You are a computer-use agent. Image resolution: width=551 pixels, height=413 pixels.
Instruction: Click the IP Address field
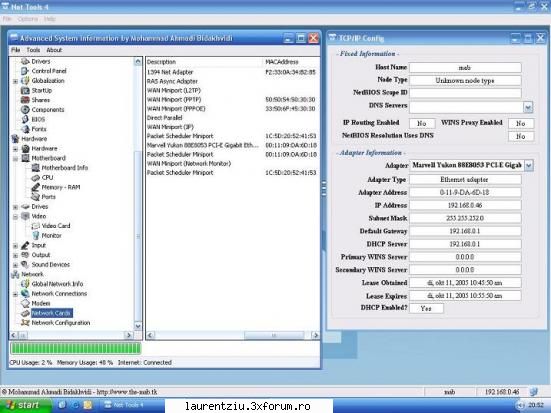click(465, 205)
